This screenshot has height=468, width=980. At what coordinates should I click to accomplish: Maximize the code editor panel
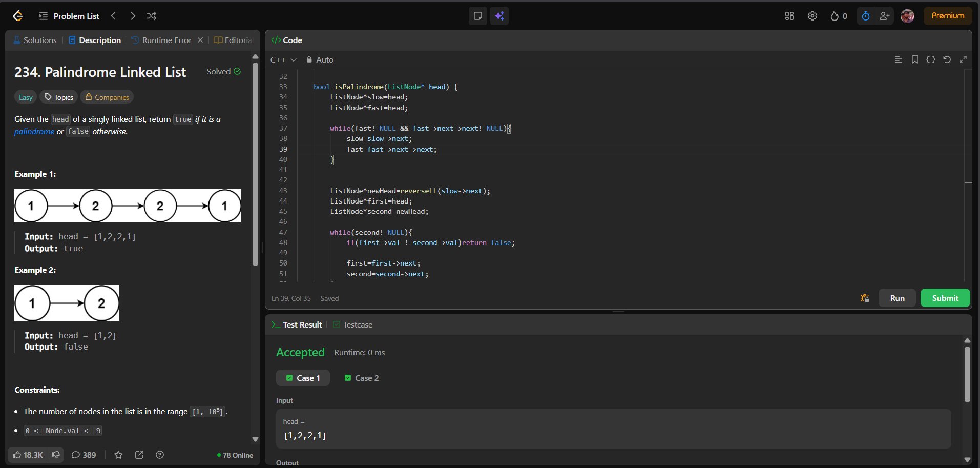(963, 59)
